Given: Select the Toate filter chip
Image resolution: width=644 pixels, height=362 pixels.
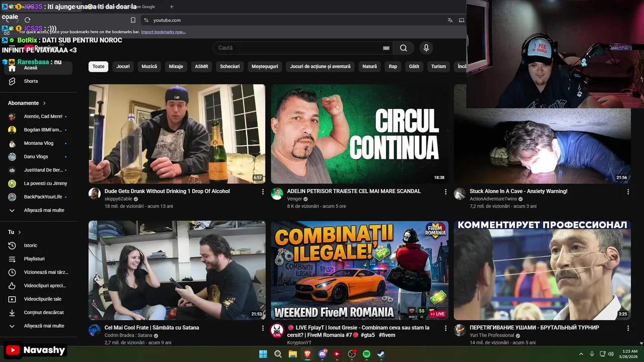Looking at the screenshot, I should click(x=99, y=66).
